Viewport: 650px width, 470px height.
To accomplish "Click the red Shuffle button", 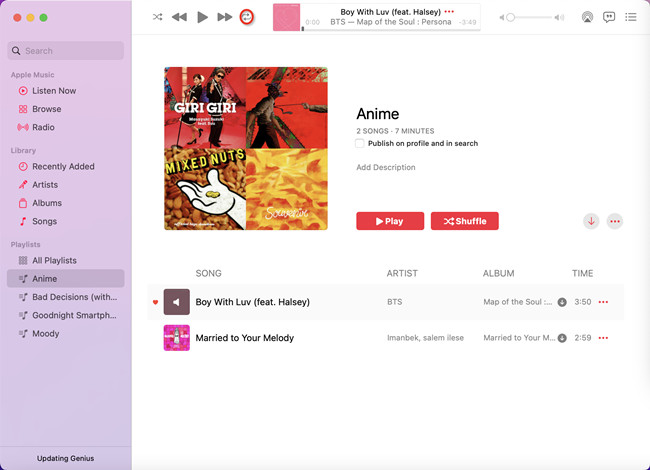I will [x=465, y=221].
